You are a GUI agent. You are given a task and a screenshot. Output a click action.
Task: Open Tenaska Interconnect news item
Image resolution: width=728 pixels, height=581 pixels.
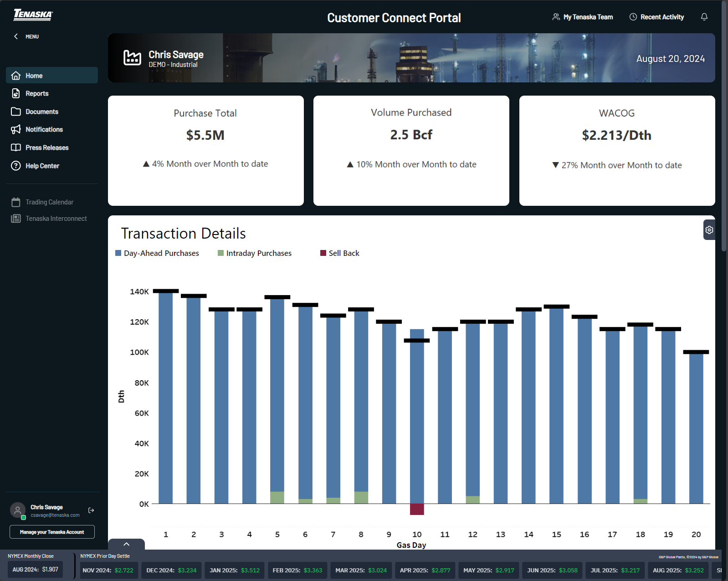[x=56, y=219]
